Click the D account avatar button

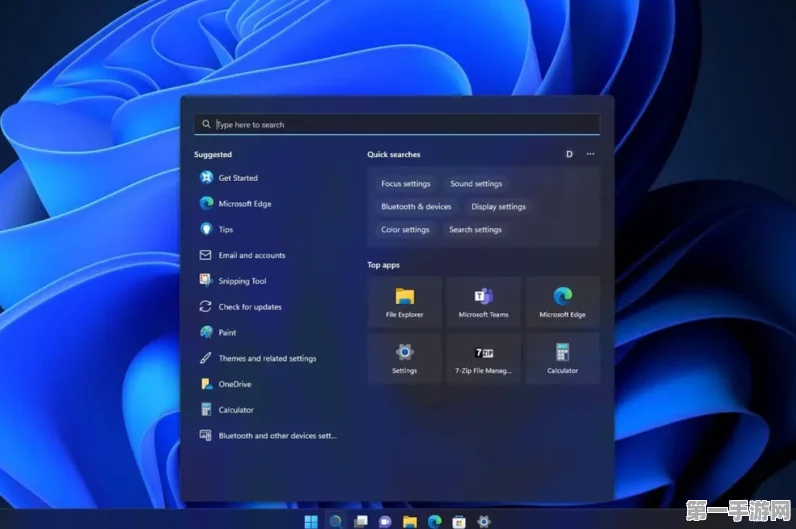(569, 154)
